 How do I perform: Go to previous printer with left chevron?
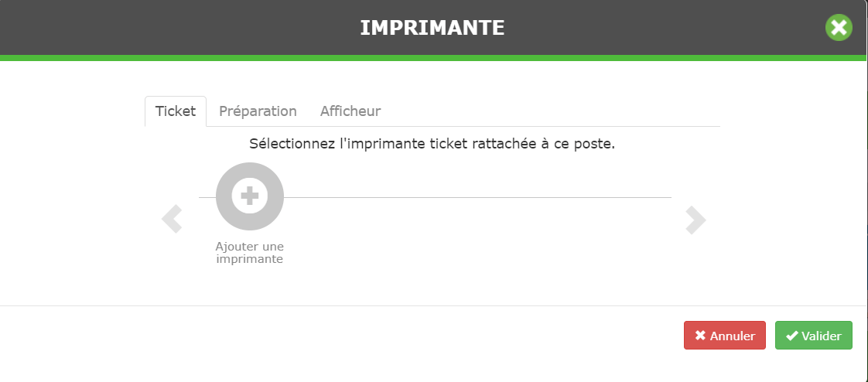[172, 220]
